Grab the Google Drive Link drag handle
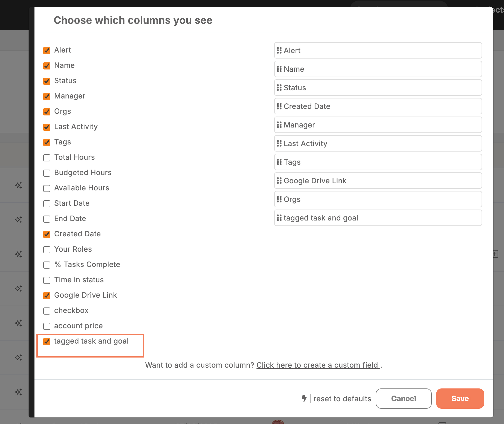The width and height of the screenshot is (504, 424). coord(279,181)
